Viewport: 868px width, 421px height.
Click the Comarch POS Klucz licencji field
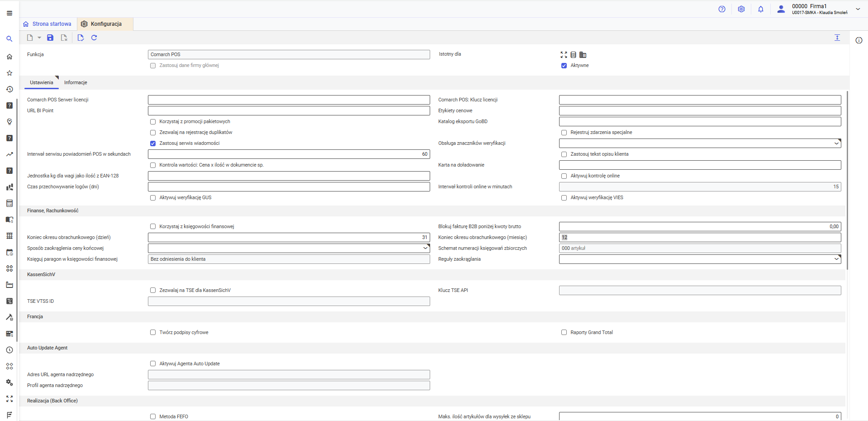[700, 100]
